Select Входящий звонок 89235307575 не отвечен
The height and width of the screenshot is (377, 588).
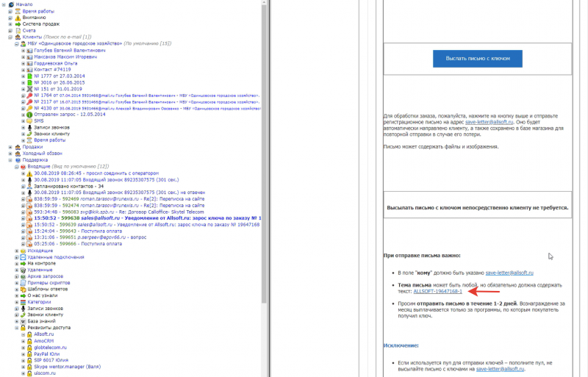(120, 193)
